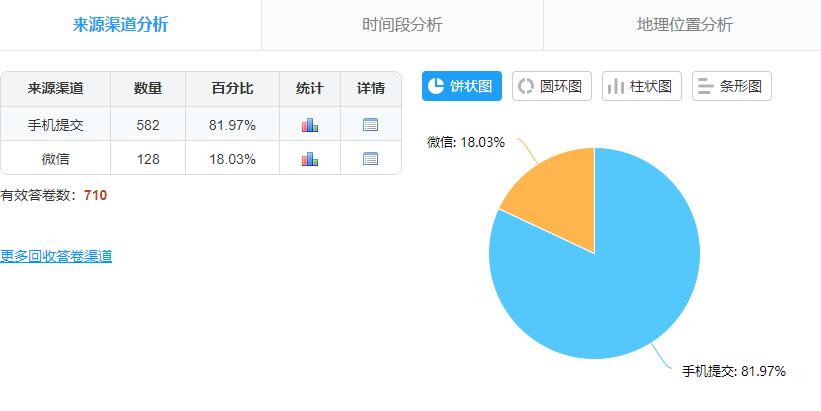Open details list icon for 微信 row
Image resolution: width=821 pixels, height=411 pixels.
click(x=370, y=159)
